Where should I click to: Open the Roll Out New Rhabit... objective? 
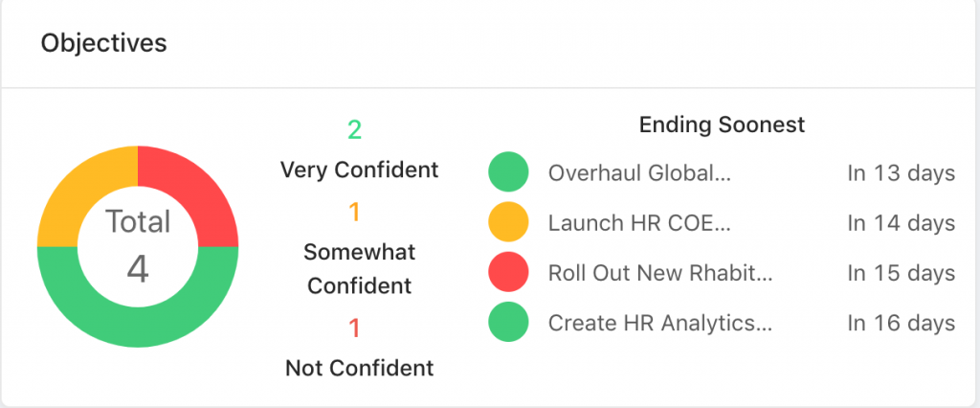point(660,273)
